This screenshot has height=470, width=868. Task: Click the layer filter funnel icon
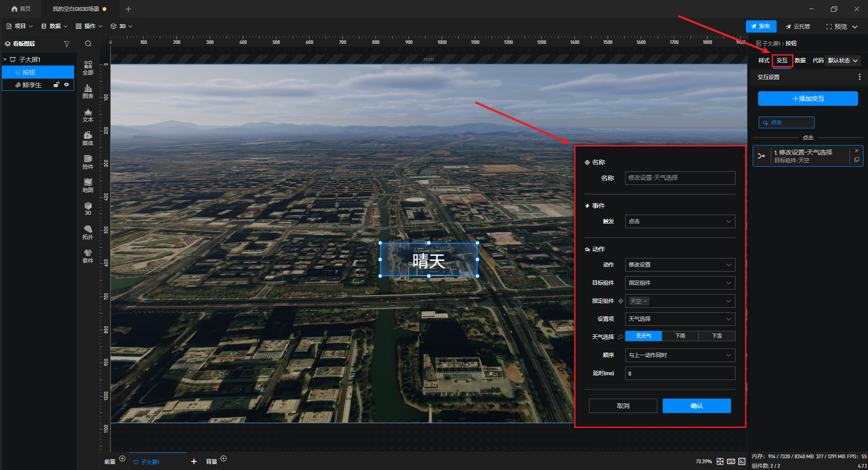click(67, 44)
